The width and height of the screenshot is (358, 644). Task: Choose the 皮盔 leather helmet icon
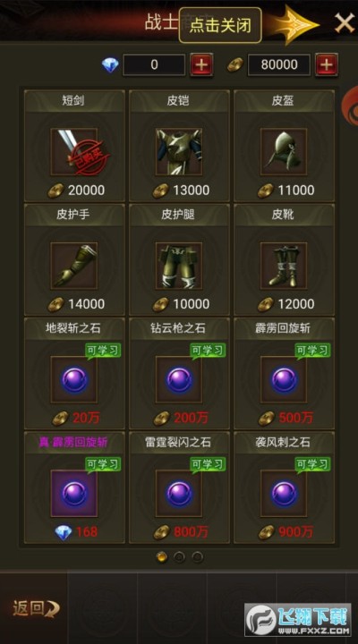click(284, 152)
